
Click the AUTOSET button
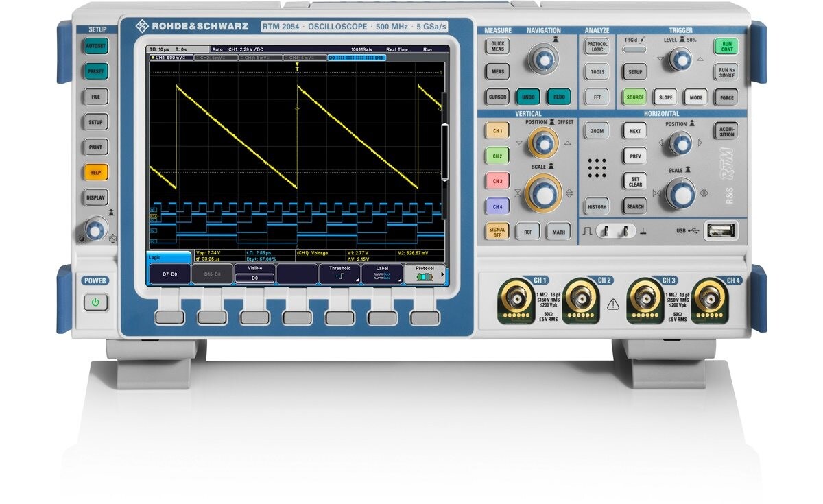[97, 46]
